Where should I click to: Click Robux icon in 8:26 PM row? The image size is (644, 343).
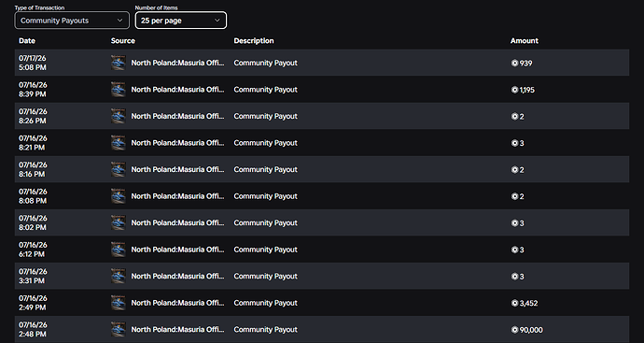click(x=514, y=117)
